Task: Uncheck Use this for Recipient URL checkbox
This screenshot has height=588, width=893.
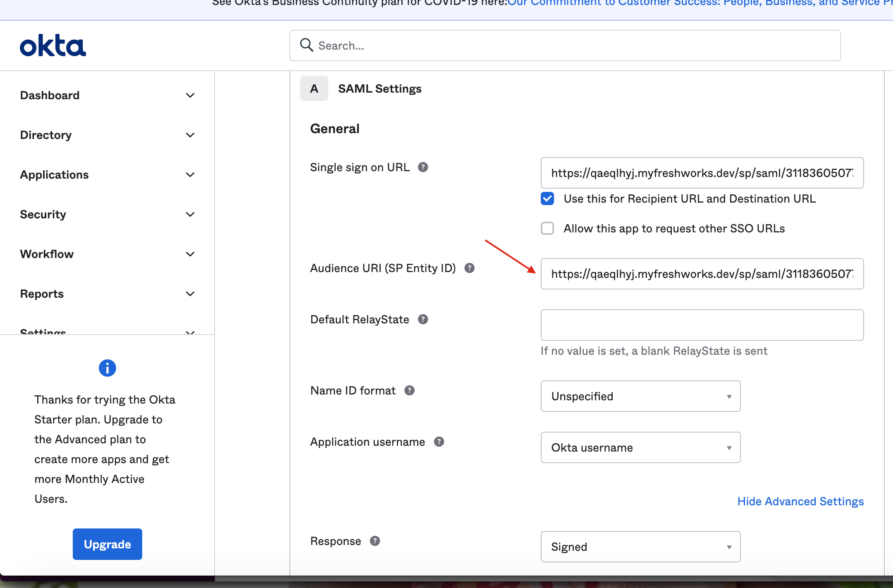Action: tap(547, 198)
